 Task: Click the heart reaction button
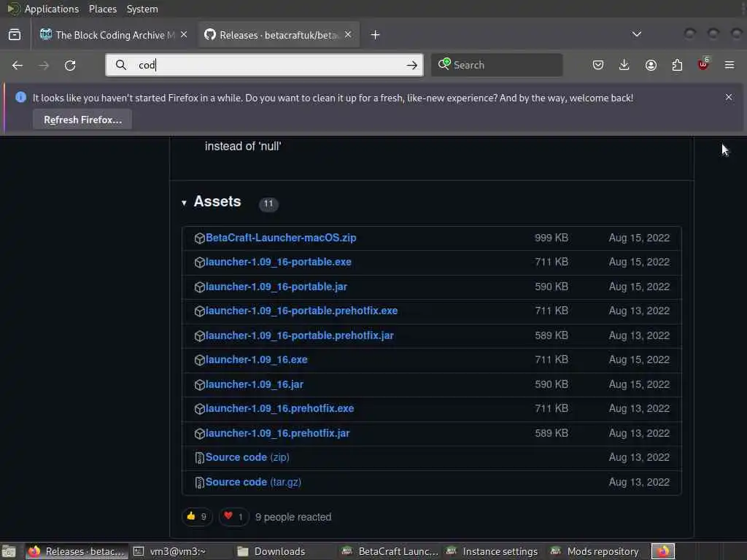pos(233,517)
